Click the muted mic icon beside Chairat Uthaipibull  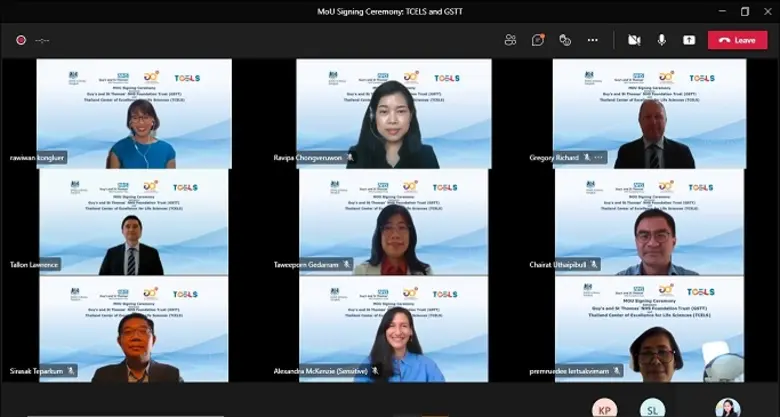[x=594, y=265]
